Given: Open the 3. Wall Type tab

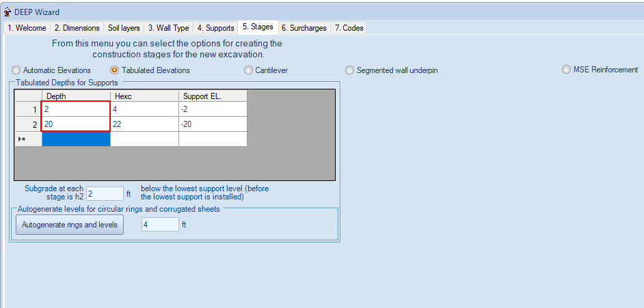Looking at the screenshot, I should pyautogui.click(x=168, y=28).
